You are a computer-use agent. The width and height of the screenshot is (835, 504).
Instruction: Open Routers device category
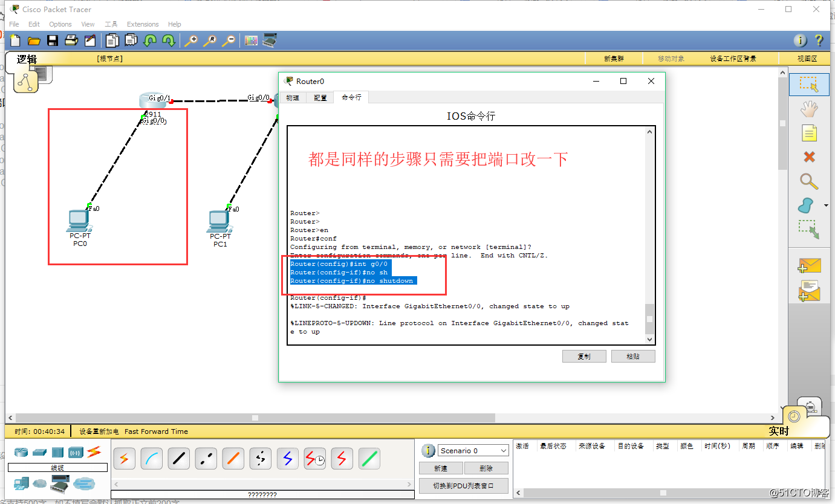pos(21,453)
